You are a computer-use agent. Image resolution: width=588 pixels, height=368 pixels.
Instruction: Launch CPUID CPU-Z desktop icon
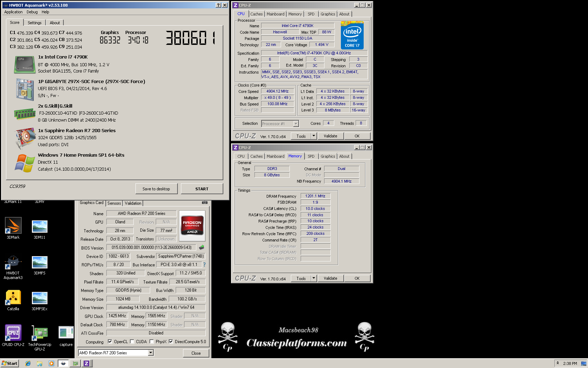click(13, 335)
